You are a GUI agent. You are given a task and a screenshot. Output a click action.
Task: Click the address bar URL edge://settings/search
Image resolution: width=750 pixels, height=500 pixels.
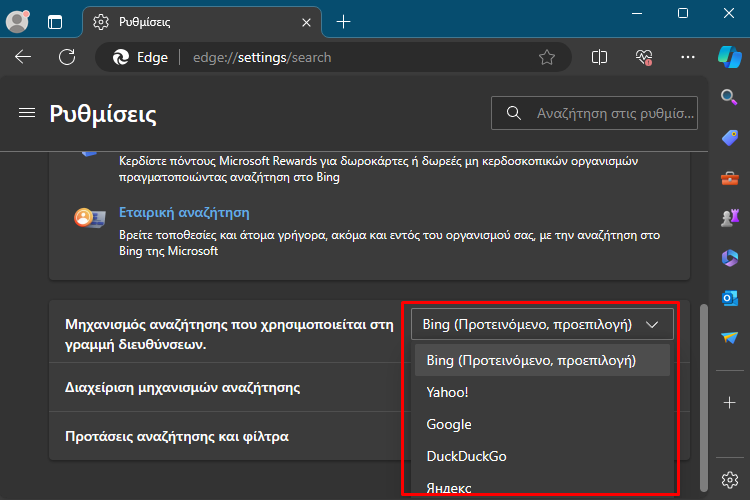262,57
